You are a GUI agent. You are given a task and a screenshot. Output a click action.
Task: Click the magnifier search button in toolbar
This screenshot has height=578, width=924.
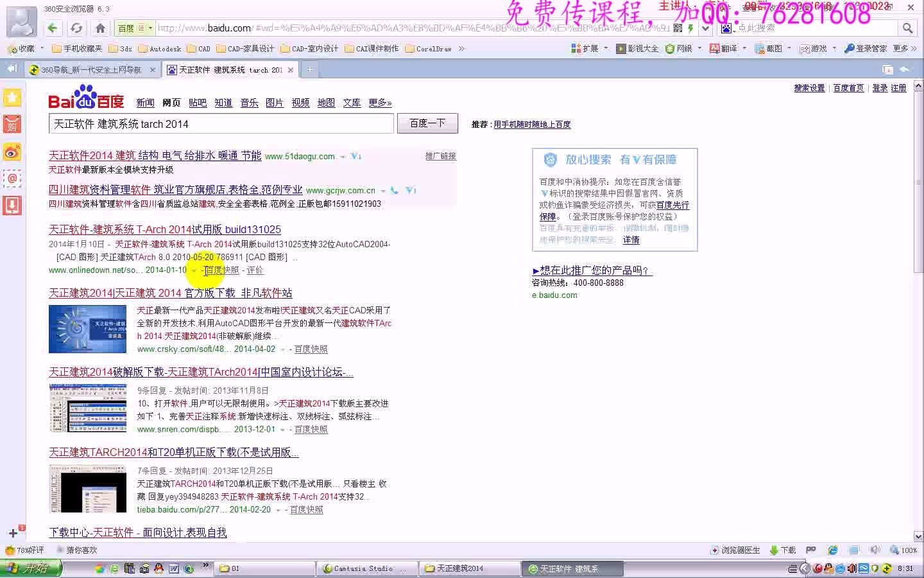click(x=907, y=28)
